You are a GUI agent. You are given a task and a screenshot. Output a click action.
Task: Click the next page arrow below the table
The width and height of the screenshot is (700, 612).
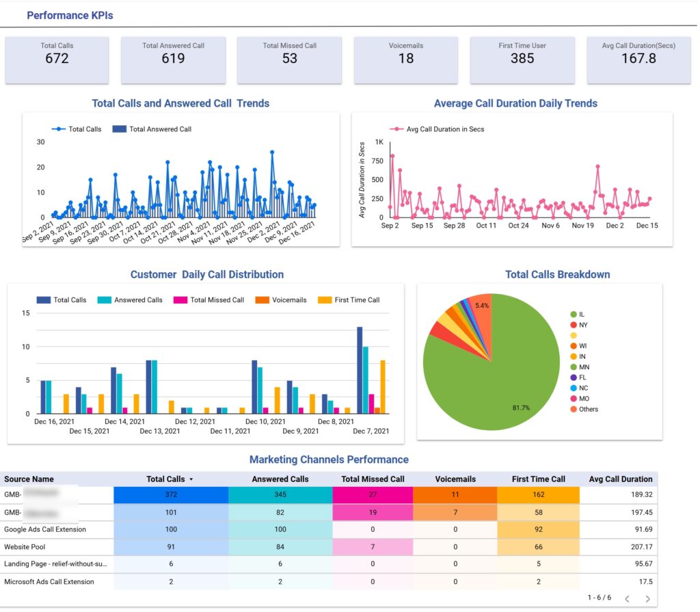(x=648, y=599)
